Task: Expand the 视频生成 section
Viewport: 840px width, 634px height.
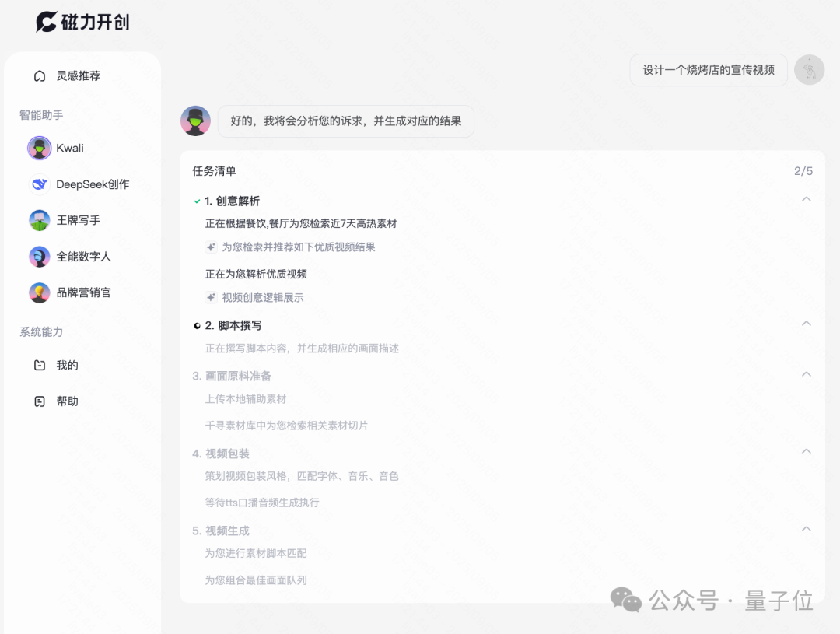Action: coord(807,529)
